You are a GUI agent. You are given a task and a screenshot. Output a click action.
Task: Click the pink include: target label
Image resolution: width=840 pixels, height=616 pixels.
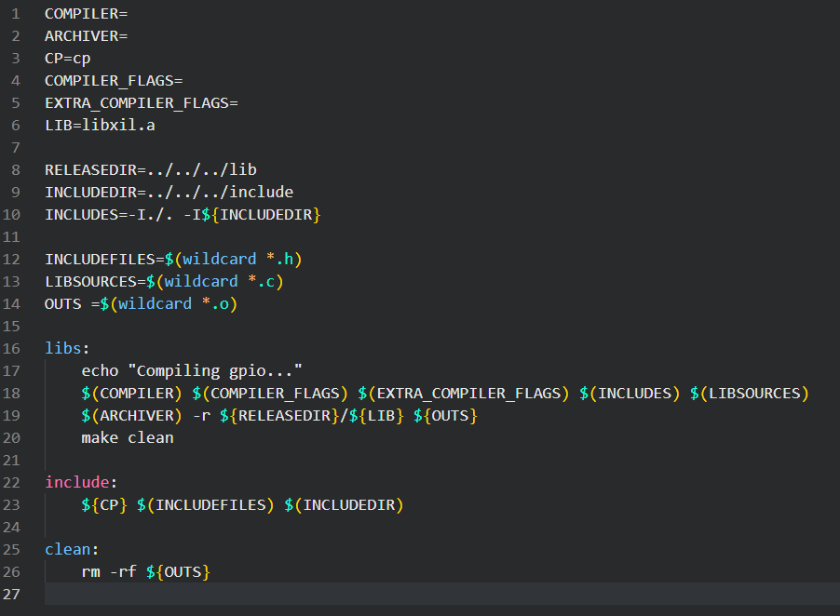pyautogui.click(x=81, y=483)
